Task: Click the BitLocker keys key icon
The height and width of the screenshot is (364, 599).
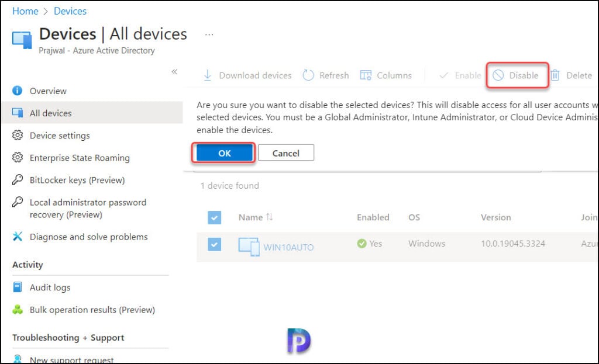Action: pyautogui.click(x=18, y=179)
